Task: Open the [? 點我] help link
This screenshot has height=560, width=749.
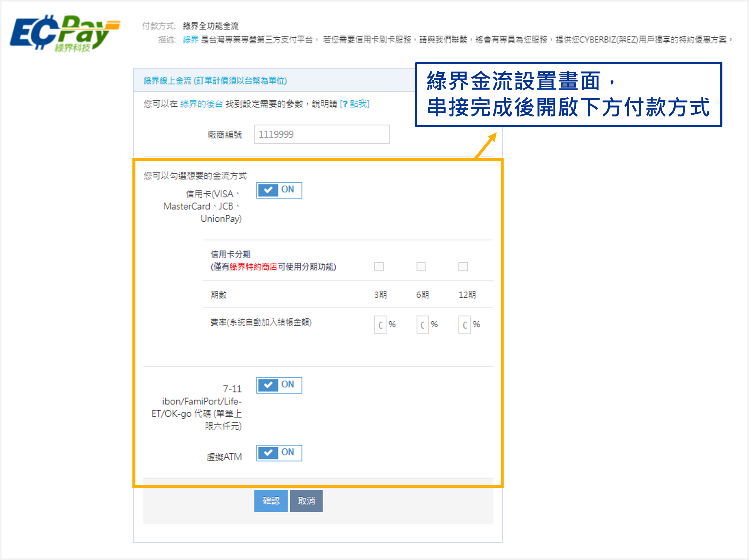Action: pos(354,104)
